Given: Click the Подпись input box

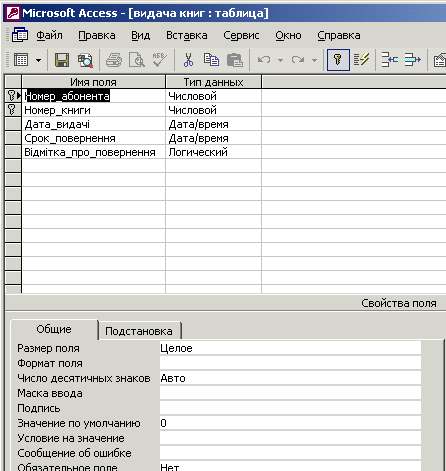Looking at the screenshot, I should point(290,408).
